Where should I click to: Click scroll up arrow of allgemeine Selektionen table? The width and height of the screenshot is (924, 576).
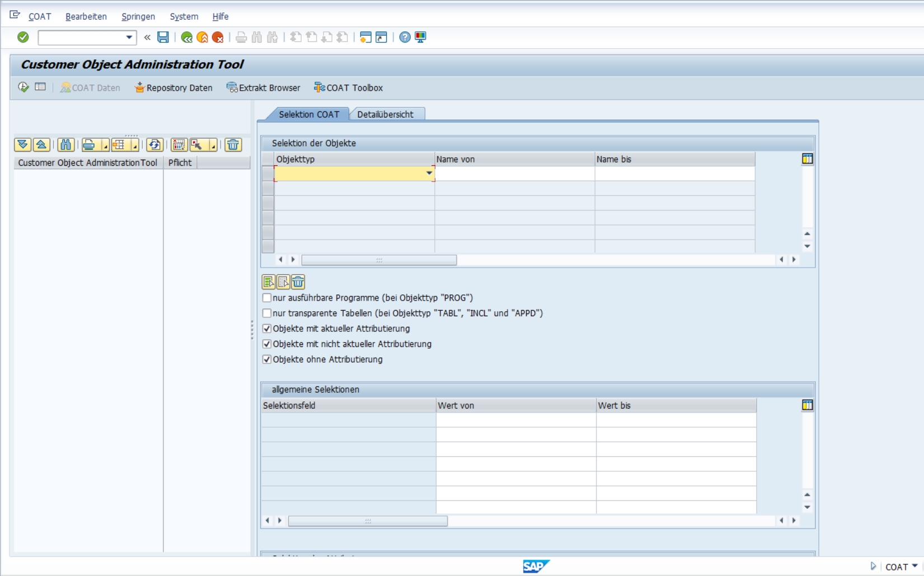pos(807,494)
